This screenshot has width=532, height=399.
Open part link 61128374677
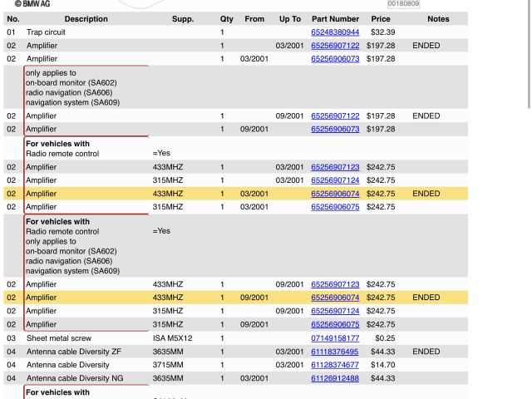(x=335, y=365)
